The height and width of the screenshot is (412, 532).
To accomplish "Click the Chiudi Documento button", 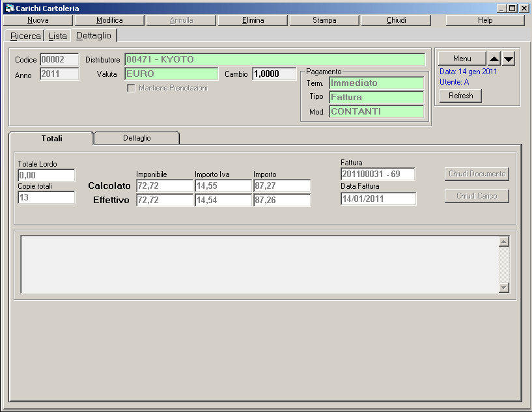I will (x=477, y=174).
